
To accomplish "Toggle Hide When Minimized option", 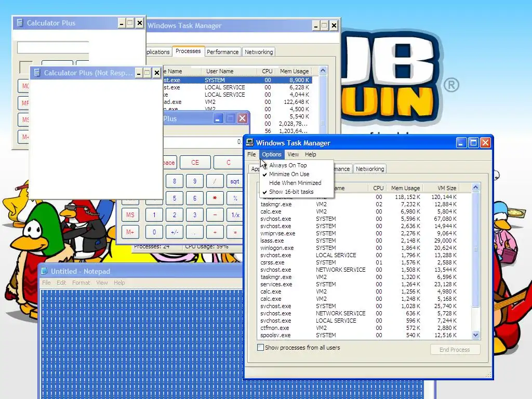I will (295, 183).
